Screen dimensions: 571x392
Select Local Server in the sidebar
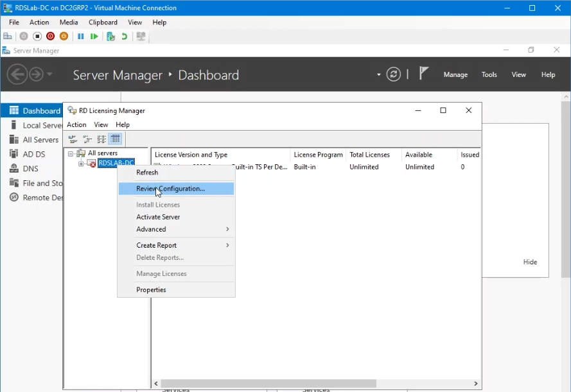(41, 125)
